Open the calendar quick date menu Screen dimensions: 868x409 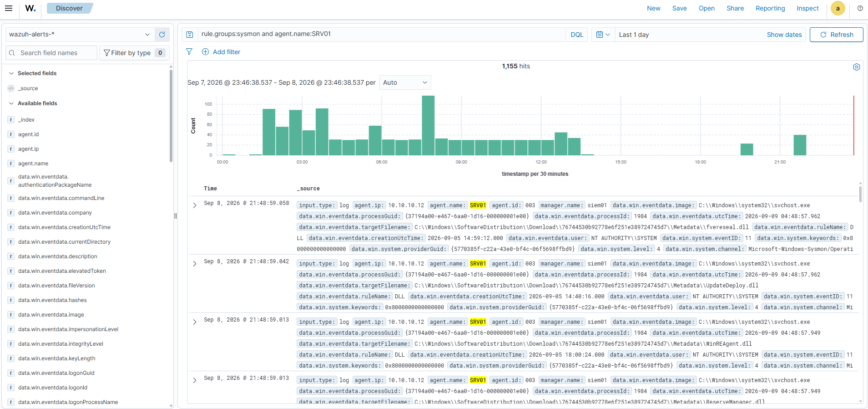click(603, 35)
